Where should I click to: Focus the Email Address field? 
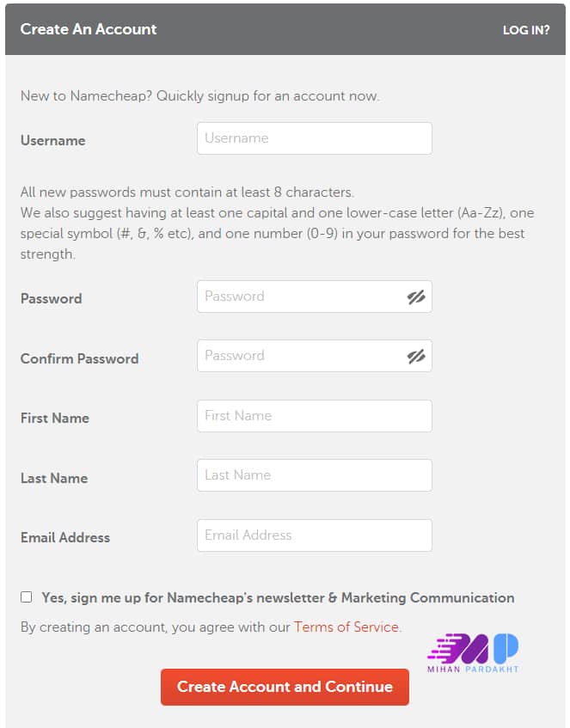click(314, 535)
